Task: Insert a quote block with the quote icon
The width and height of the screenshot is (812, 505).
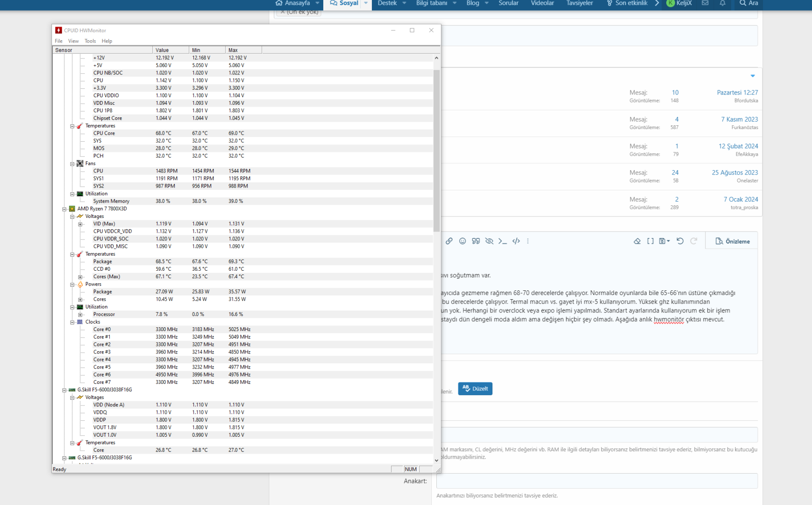Action: 476,241
